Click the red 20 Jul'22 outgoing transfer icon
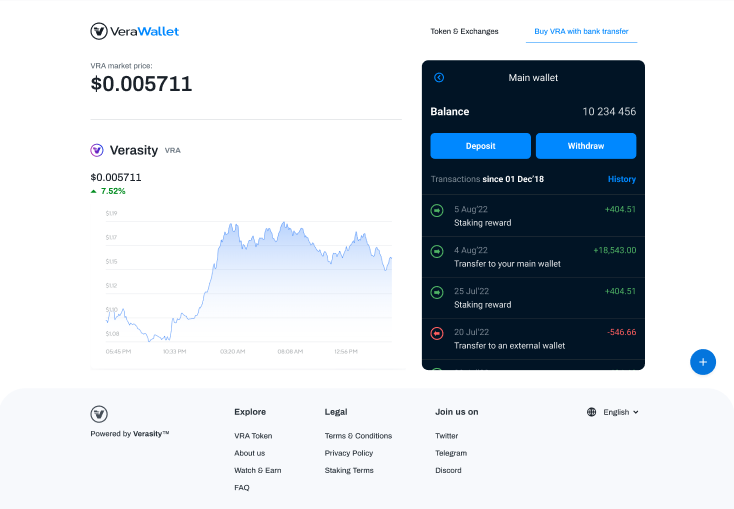734x509 pixels. [437, 333]
